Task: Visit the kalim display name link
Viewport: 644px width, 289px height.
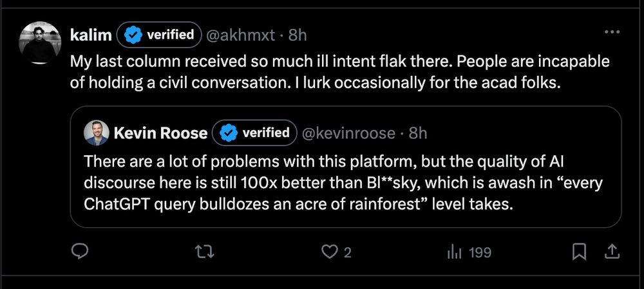Action: [x=91, y=35]
